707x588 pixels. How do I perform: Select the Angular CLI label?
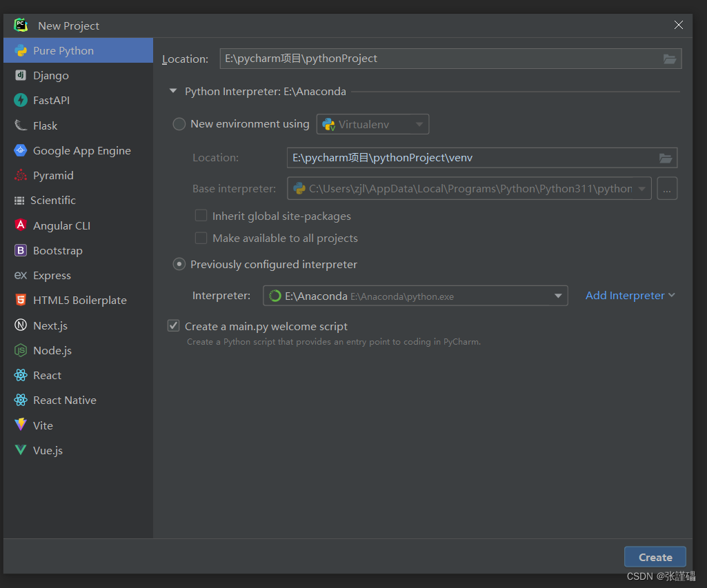[62, 225]
